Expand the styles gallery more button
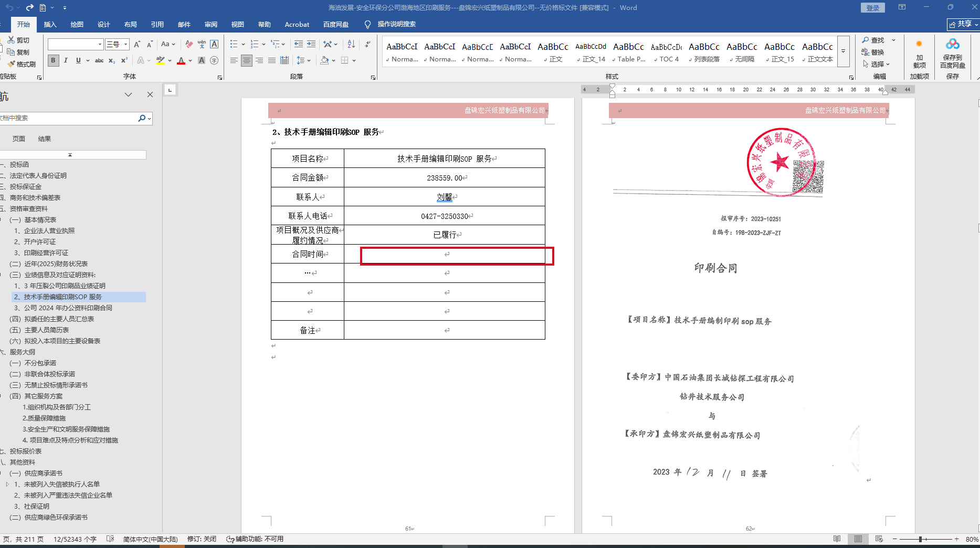The image size is (980, 548). click(x=844, y=51)
